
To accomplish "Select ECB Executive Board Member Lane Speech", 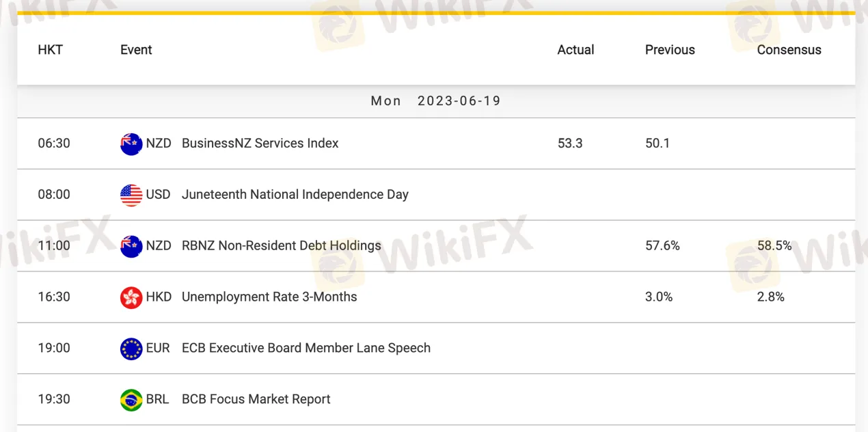I will [306, 349].
